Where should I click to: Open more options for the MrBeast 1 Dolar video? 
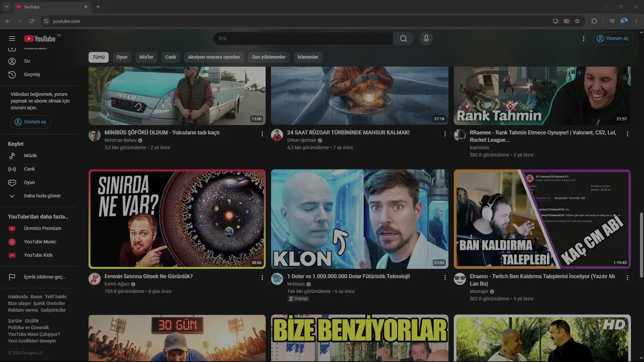tap(445, 278)
